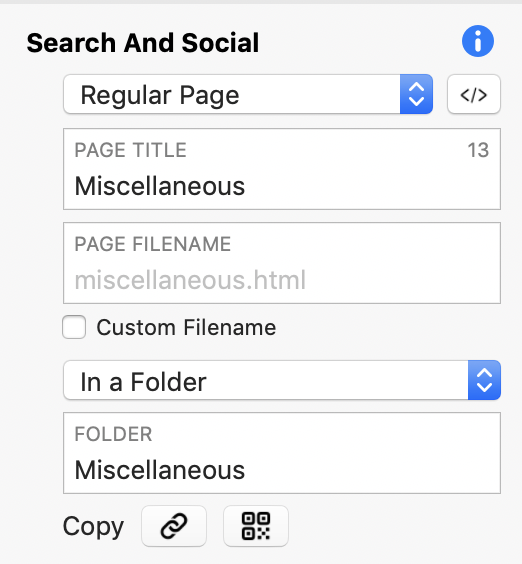Click the Search And Social heading
Image resolution: width=522 pixels, height=564 pixels.
point(143,43)
